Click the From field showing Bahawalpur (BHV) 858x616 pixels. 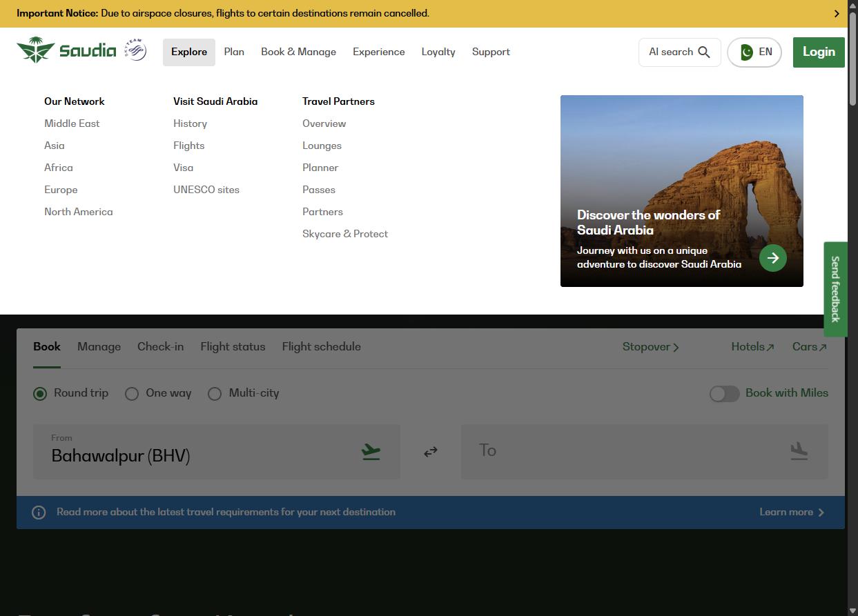pos(217,452)
